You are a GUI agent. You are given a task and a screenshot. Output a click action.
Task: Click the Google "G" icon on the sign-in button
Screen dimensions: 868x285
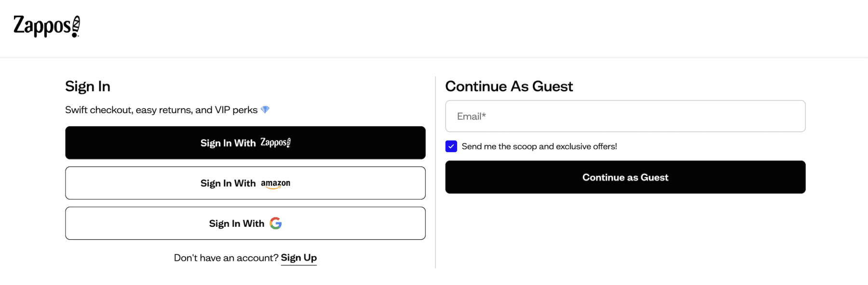coord(275,223)
